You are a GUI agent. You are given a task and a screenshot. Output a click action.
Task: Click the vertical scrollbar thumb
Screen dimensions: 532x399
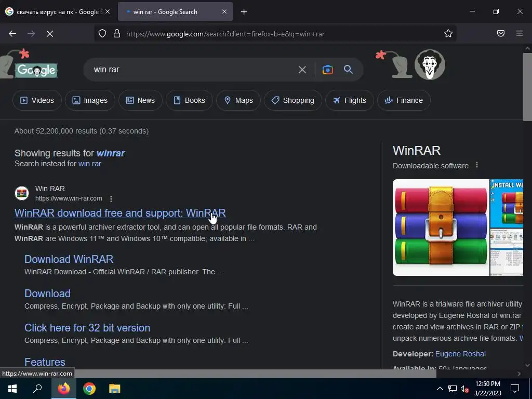coord(527,87)
